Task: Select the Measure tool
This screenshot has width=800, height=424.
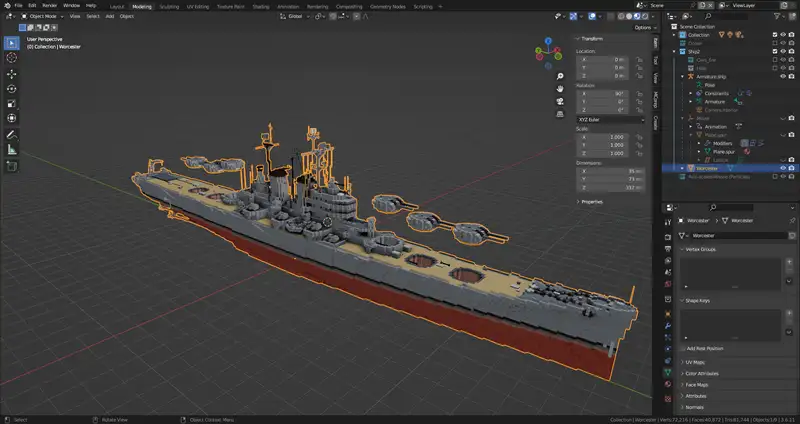Action: click(x=12, y=150)
